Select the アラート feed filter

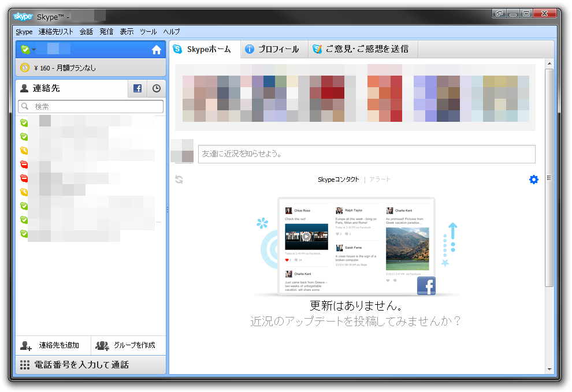tap(380, 180)
